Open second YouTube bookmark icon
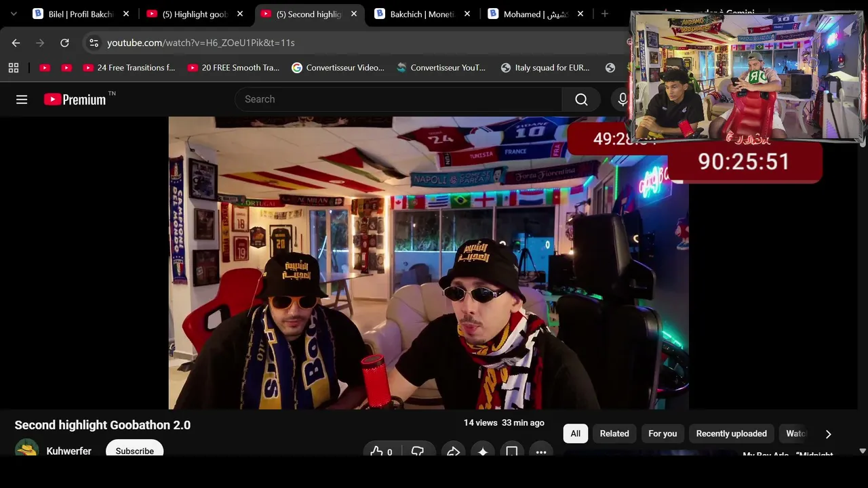Screen dimensions: 868x488 pyautogui.click(x=66, y=68)
